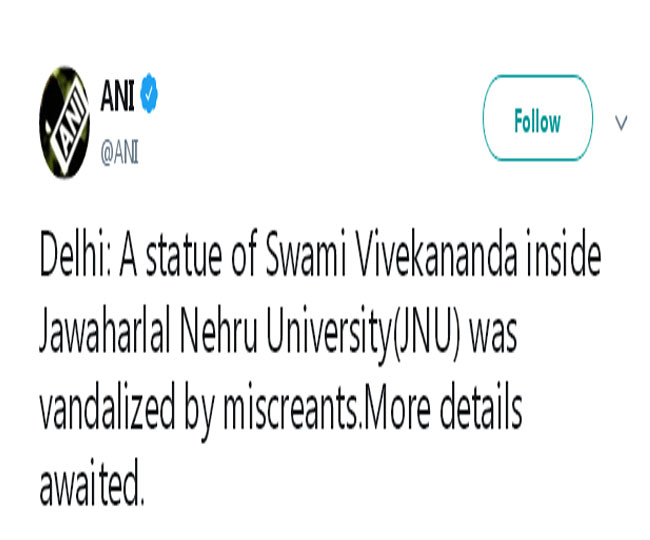Expand the tweet options chevron

[x=620, y=123]
